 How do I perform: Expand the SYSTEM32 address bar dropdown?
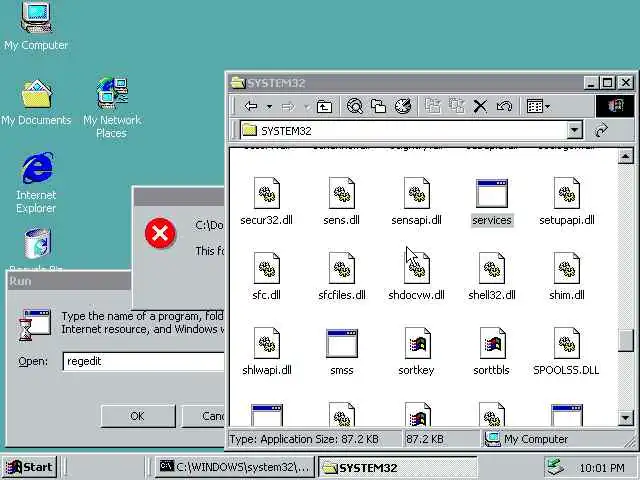(x=574, y=131)
